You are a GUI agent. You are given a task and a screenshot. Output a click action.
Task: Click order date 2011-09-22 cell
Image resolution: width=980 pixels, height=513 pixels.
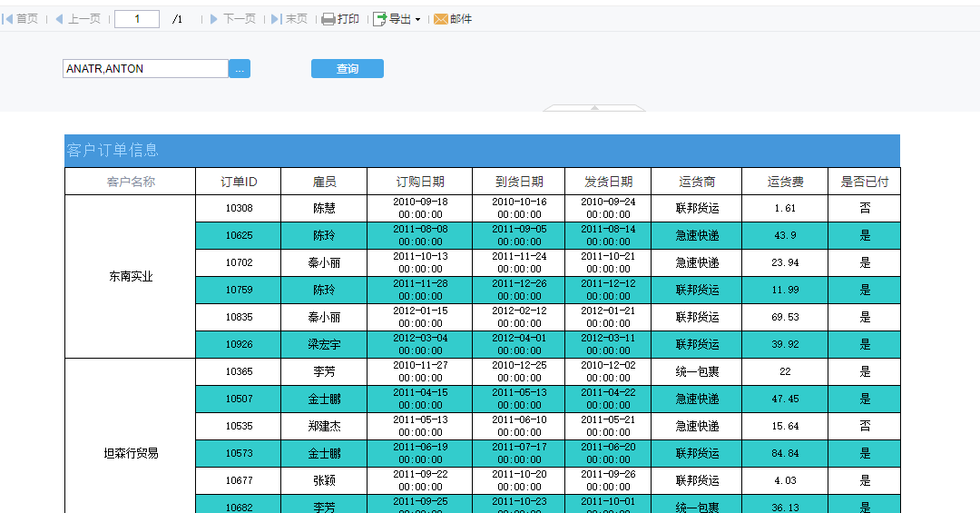(x=420, y=480)
